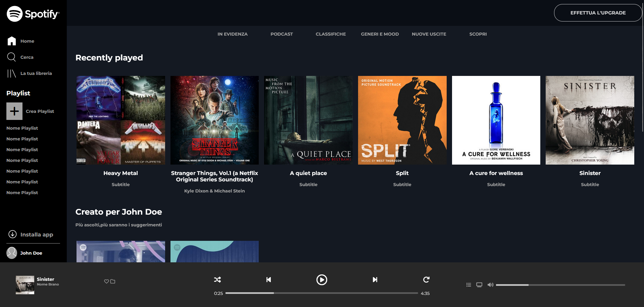644x307 pixels.
Task: Enable repeat for the current track
Action: (426, 279)
